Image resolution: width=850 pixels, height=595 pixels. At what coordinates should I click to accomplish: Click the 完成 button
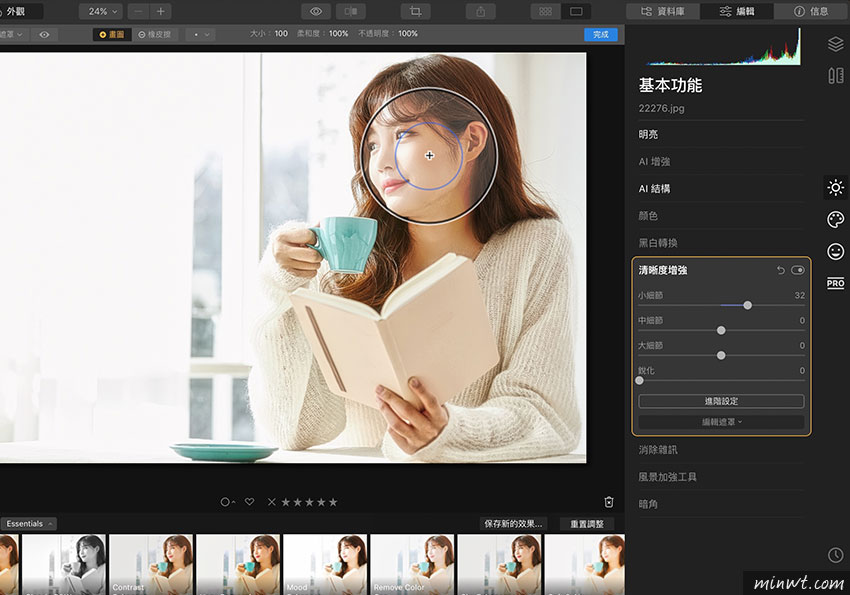(601, 35)
